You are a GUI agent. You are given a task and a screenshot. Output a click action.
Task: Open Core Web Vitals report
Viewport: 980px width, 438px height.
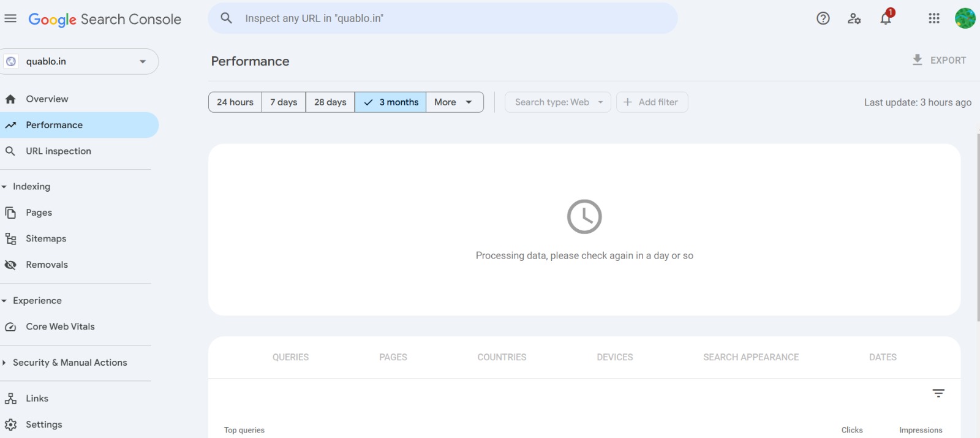[x=61, y=327]
